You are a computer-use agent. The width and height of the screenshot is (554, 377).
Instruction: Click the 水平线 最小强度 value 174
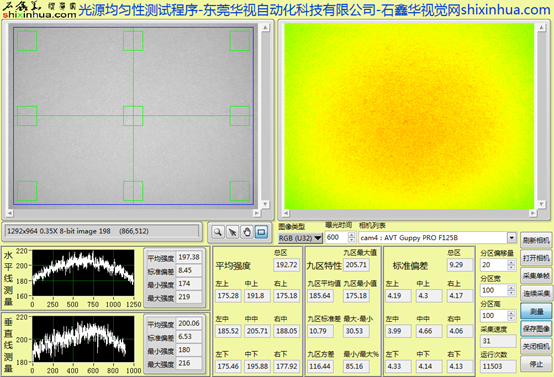(189, 284)
